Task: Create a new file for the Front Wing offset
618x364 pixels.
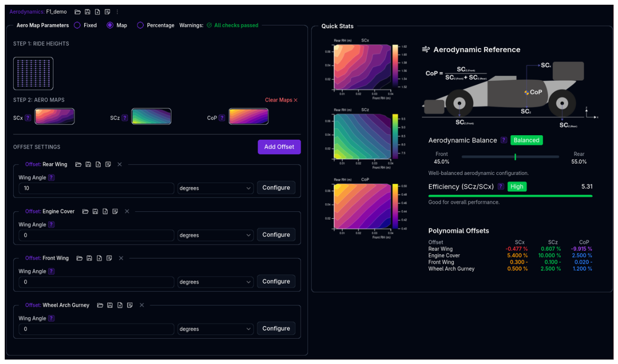Action: (98, 258)
